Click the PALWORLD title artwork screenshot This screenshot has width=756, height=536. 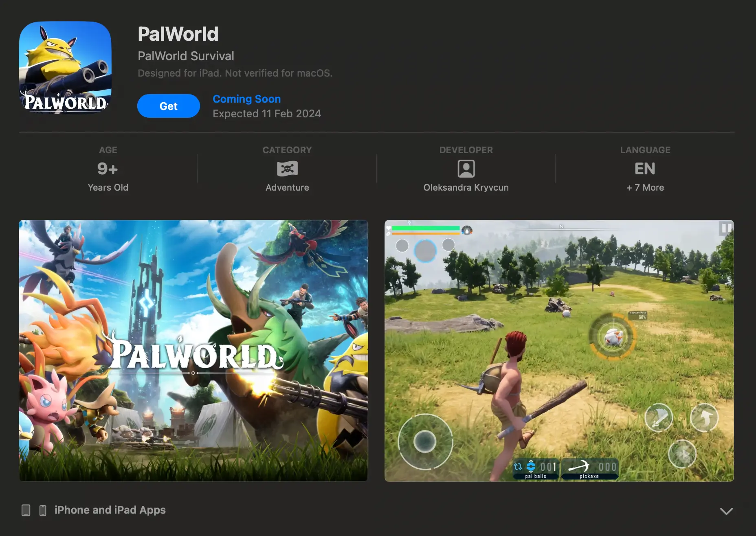[193, 351]
